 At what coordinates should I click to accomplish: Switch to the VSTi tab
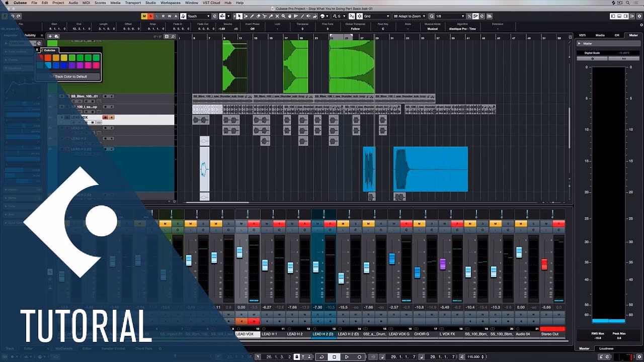point(582,35)
